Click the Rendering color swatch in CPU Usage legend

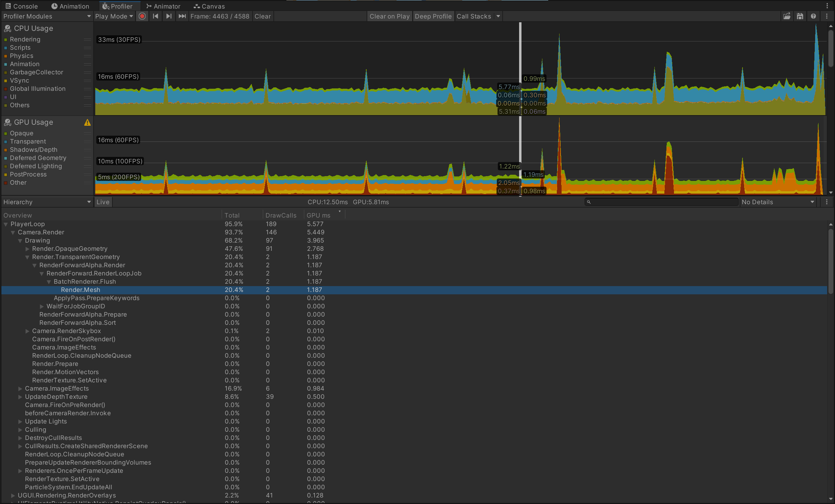pos(5,39)
